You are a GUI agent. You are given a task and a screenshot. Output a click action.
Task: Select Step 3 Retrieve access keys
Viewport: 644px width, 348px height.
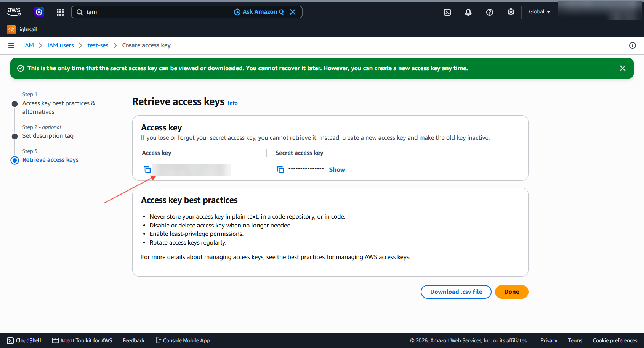[50, 160]
